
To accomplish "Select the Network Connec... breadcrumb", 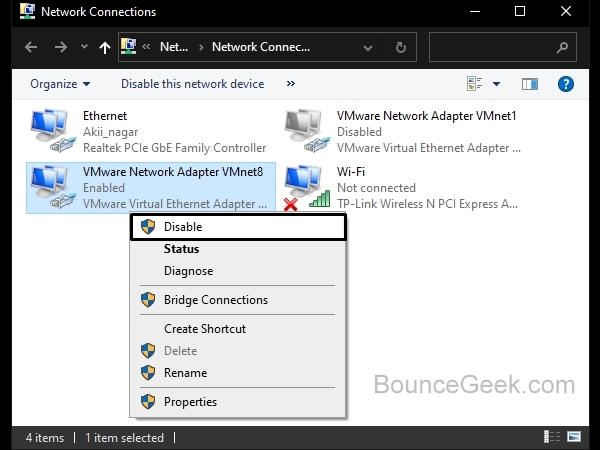I will pos(261,47).
